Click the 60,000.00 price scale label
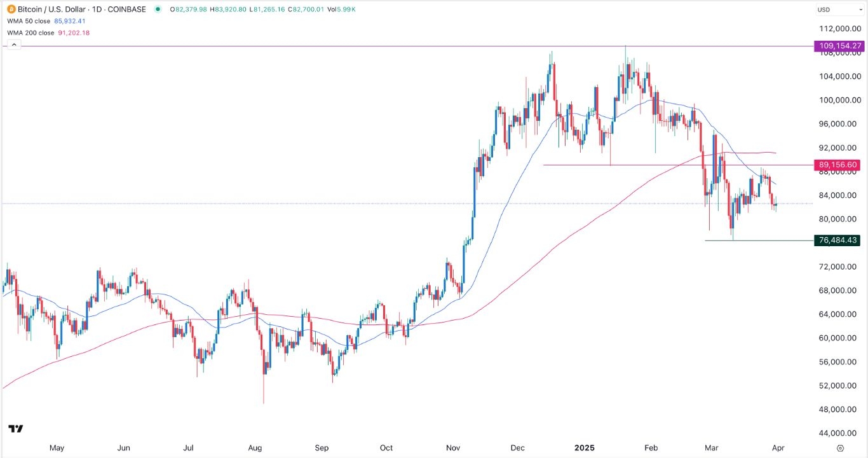This screenshot has height=458, width=868. coord(839,338)
